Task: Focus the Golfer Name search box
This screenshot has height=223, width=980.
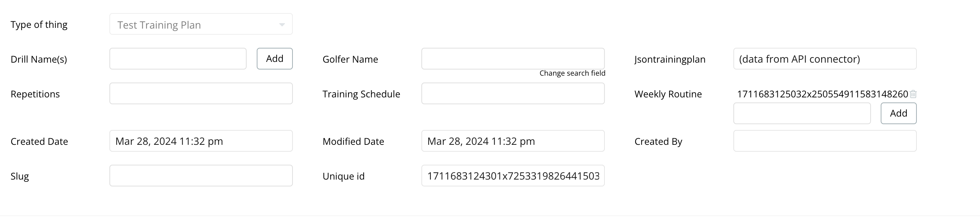Action: pyautogui.click(x=513, y=59)
